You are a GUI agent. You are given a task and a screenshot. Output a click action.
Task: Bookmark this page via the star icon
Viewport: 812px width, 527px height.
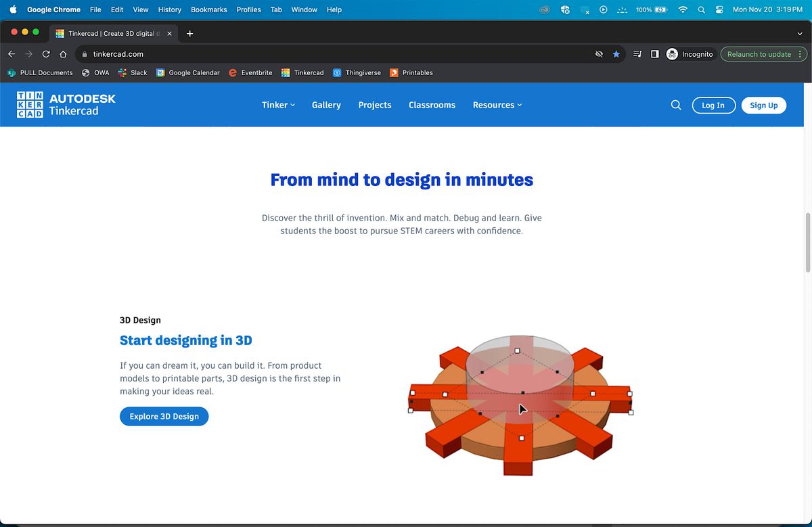(616, 54)
